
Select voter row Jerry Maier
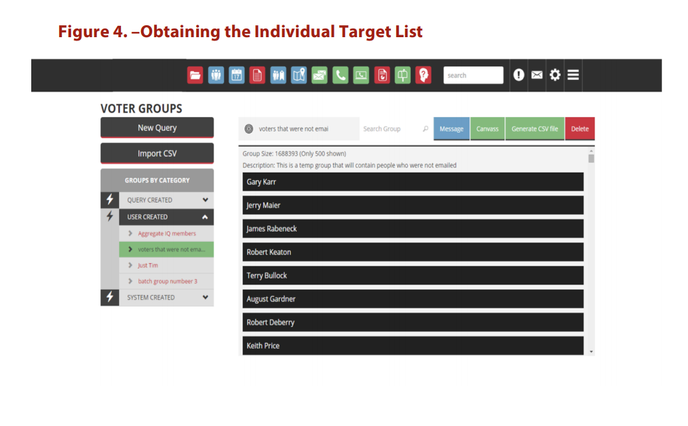pos(413,205)
